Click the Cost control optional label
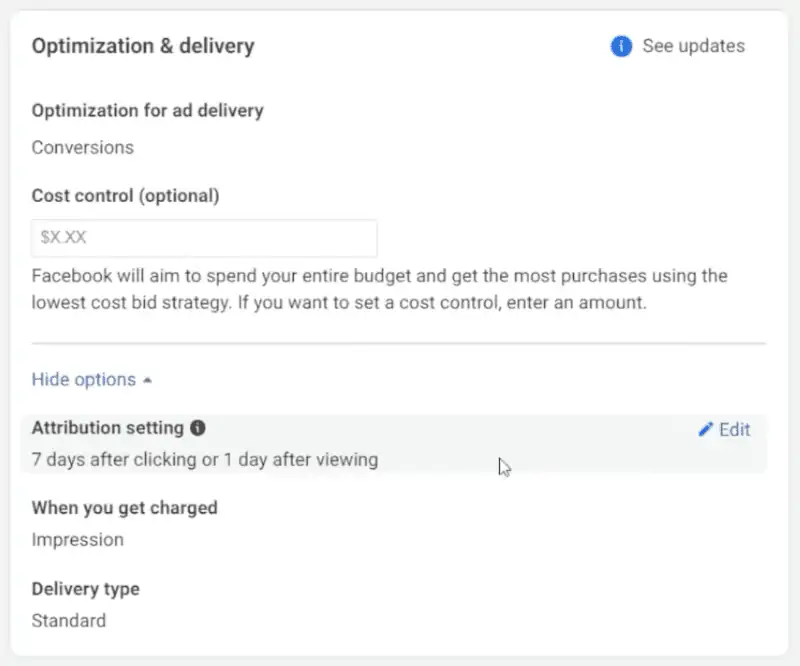 [125, 196]
